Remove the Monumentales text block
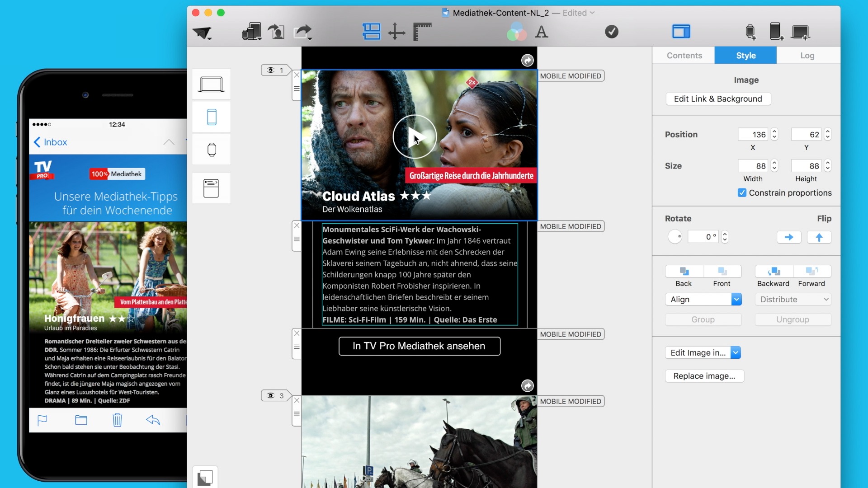Screen dimensions: 868x488 click(x=297, y=225)
